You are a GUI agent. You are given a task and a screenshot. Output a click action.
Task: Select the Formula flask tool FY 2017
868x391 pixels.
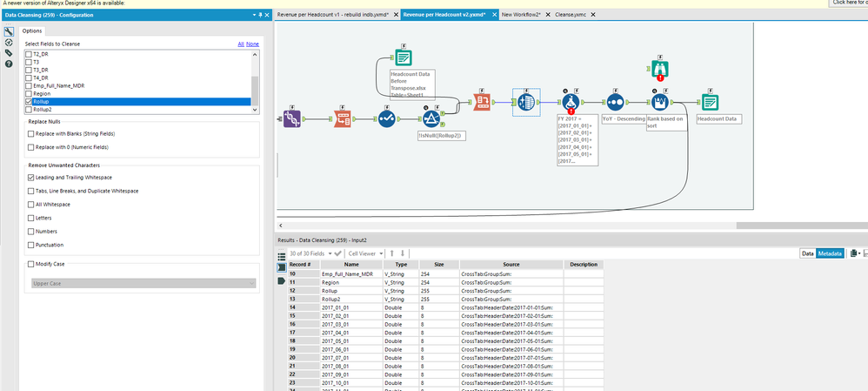(571, 102)
